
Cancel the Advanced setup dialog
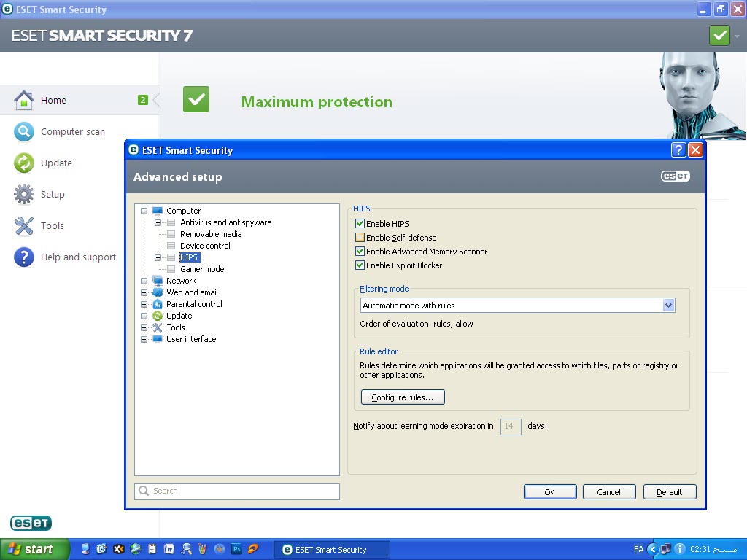point(609,492)
